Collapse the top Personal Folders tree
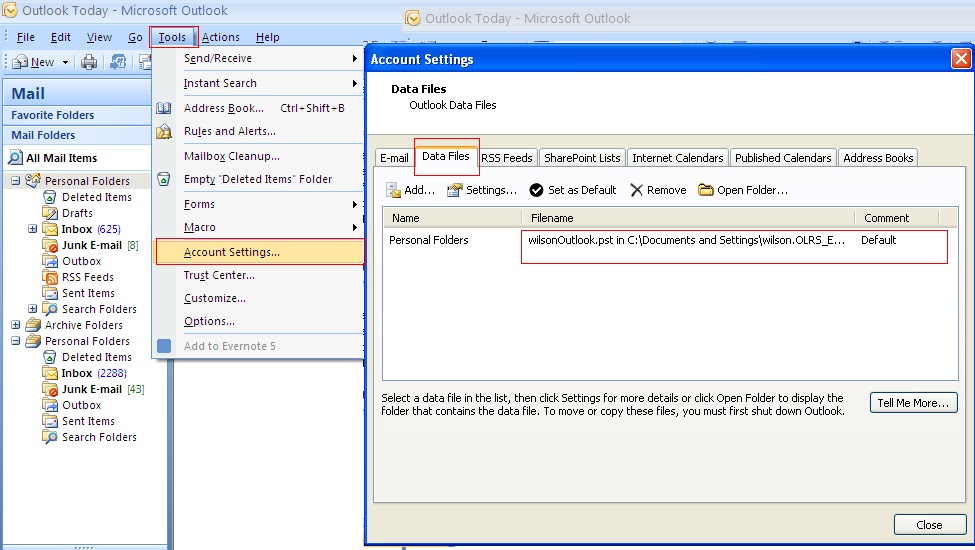Viewport: 975px width, 550px height. coord(16,181)
